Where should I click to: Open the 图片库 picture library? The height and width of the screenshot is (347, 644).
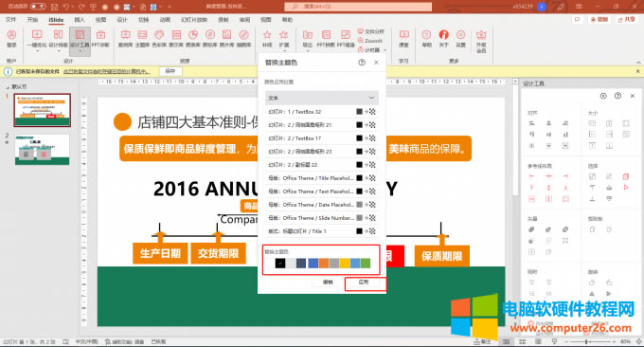pyautogui.click(x=226, y=39)
